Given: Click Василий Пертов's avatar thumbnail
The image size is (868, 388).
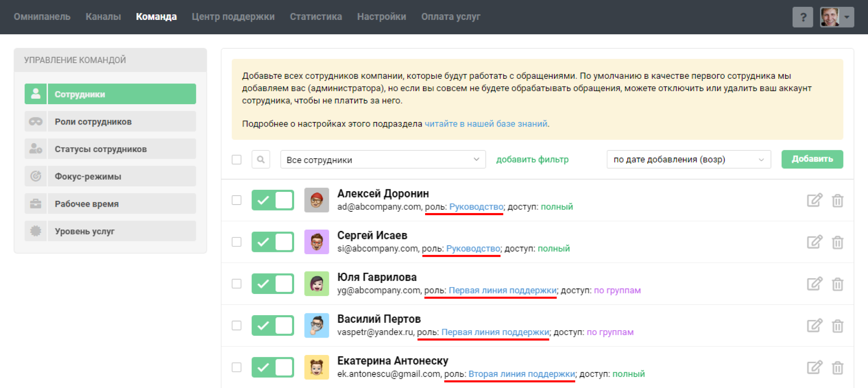Looking at the screenshot, I should [317, 325].
